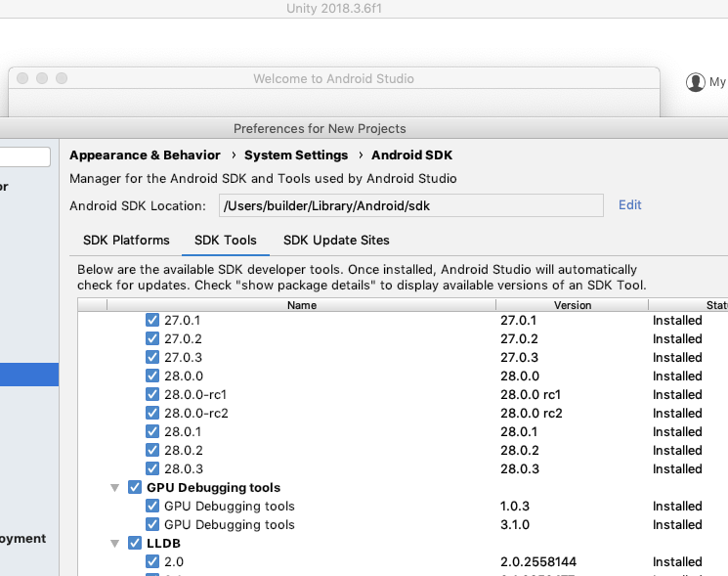Select the SDK Tools tab
The height and width of the screenshot is (576, 728).
point(225,241)
